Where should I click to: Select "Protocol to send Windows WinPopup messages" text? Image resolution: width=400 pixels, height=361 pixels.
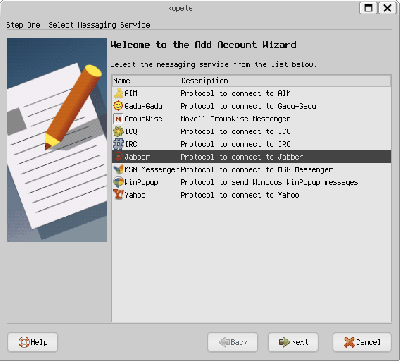pos(269,182)
